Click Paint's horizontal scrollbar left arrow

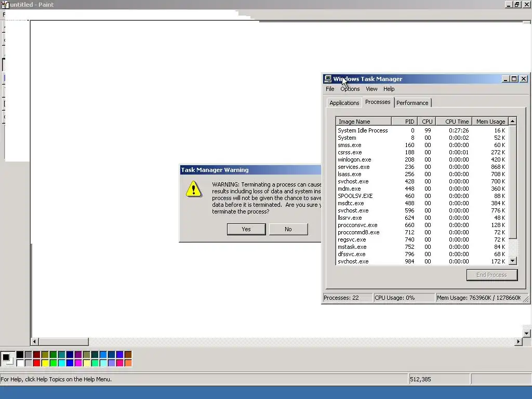tap(35, 342)
